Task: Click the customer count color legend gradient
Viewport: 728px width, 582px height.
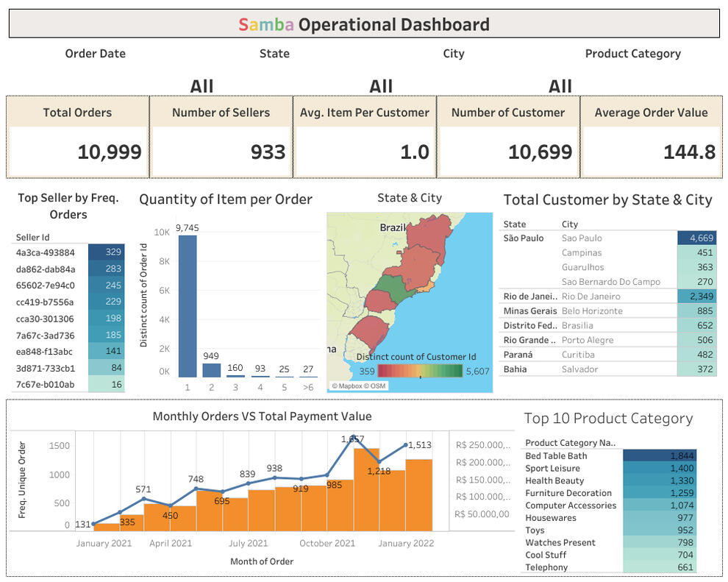Action: 421,372
